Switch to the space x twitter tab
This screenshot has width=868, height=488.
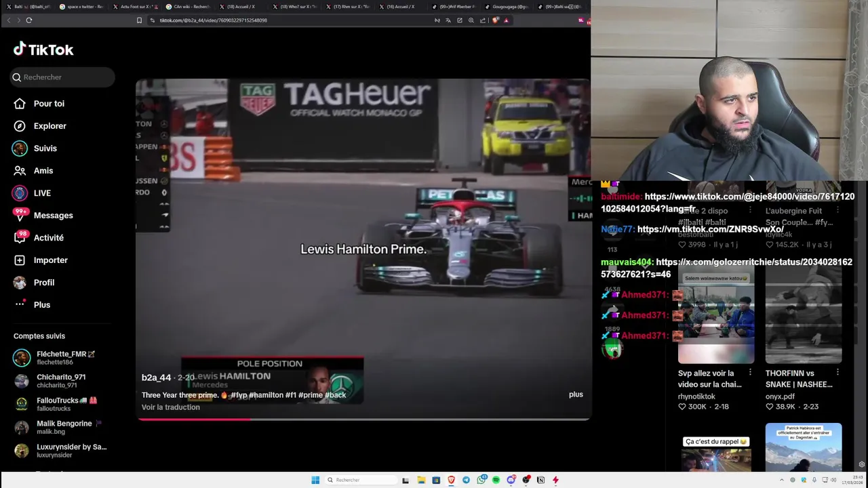click(x=81, y=7)
